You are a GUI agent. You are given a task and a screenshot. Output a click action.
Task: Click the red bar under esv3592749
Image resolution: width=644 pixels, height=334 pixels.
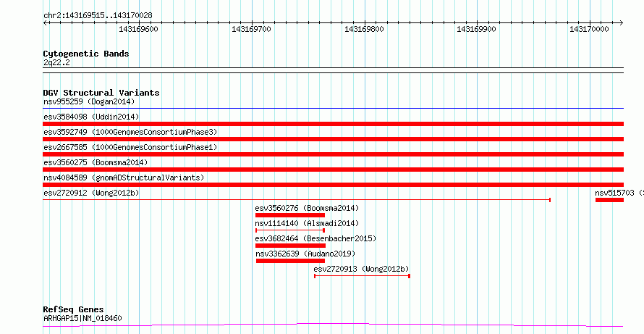click(x=333, y=139)
